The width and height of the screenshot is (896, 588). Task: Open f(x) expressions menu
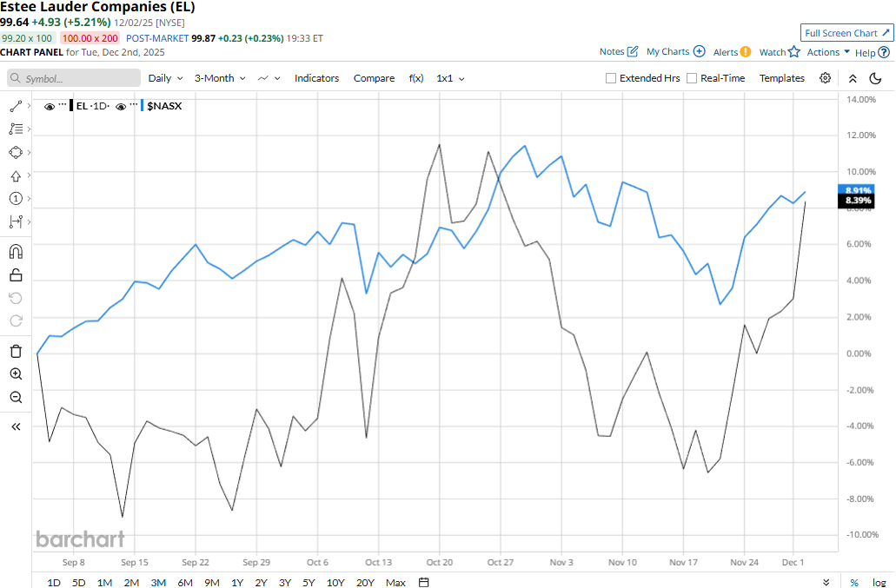416,78
